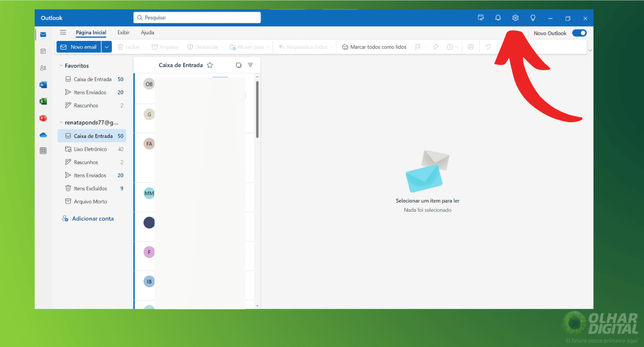Click the pin message icon
This screenshot has height=347, width=644.
(x=435, y=47)
